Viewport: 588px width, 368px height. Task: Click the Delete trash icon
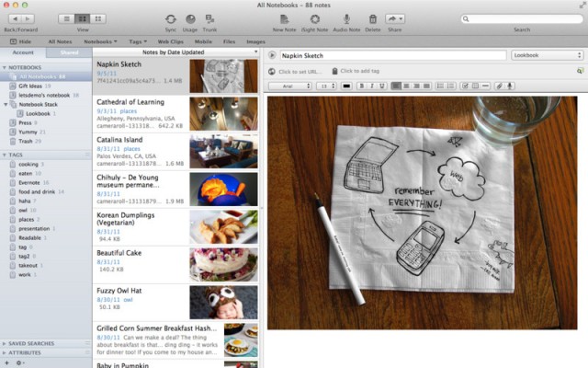[373, 18]
